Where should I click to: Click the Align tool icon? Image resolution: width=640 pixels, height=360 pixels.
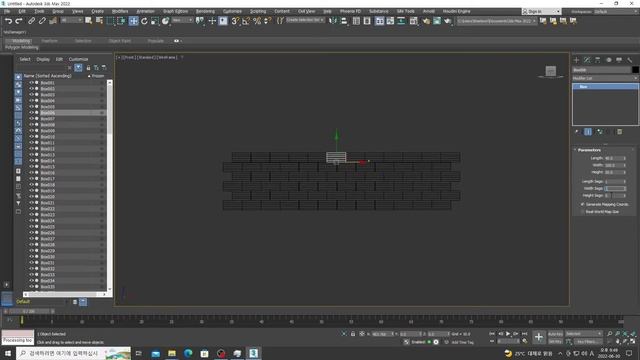344,21
